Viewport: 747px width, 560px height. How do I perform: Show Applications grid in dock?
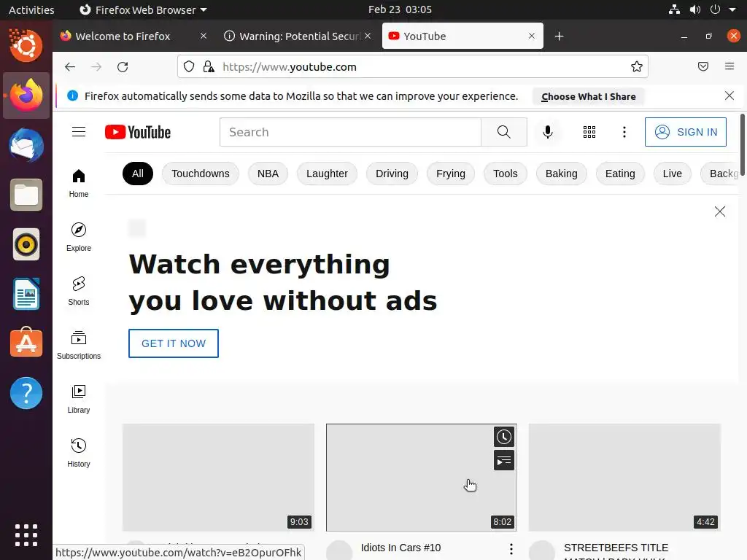pos(26,535)
